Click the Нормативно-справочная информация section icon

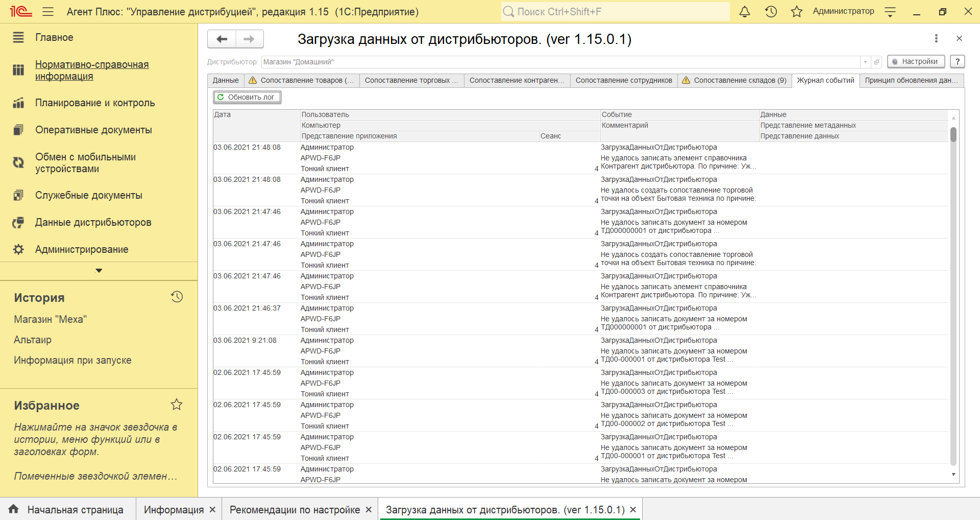tap(18, 70)
